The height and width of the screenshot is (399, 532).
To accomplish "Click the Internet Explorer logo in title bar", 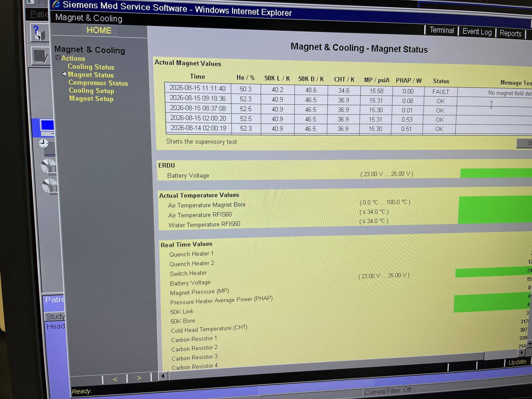I will pyautogui.click(x=56, y=4).
